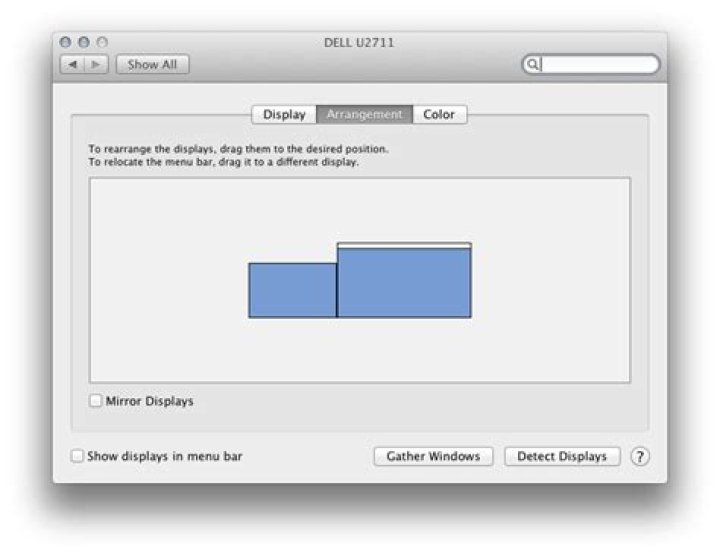720x556 pixels.
Task: Select the Arrangement tab
Action: (x=365, y=114)
